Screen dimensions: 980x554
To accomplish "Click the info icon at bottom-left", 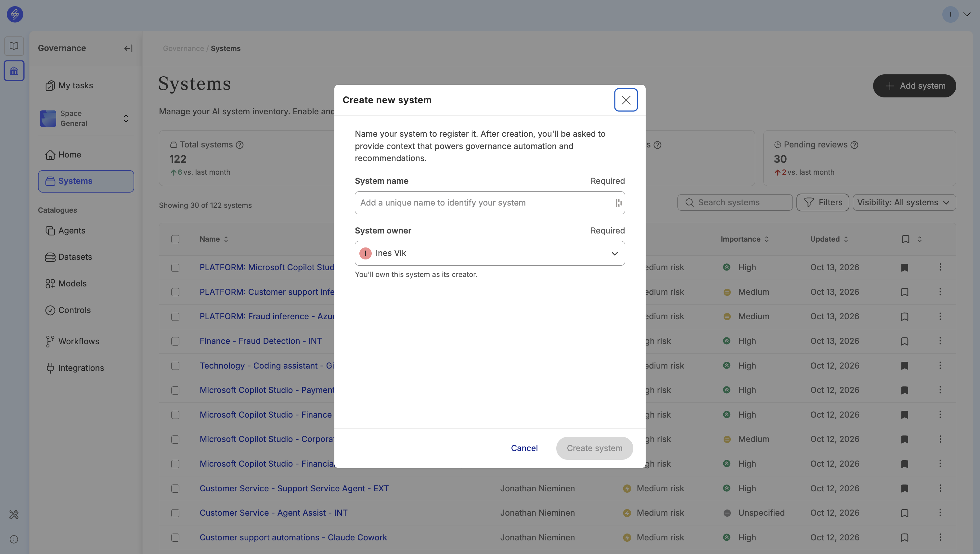I will tap(14, 539).
